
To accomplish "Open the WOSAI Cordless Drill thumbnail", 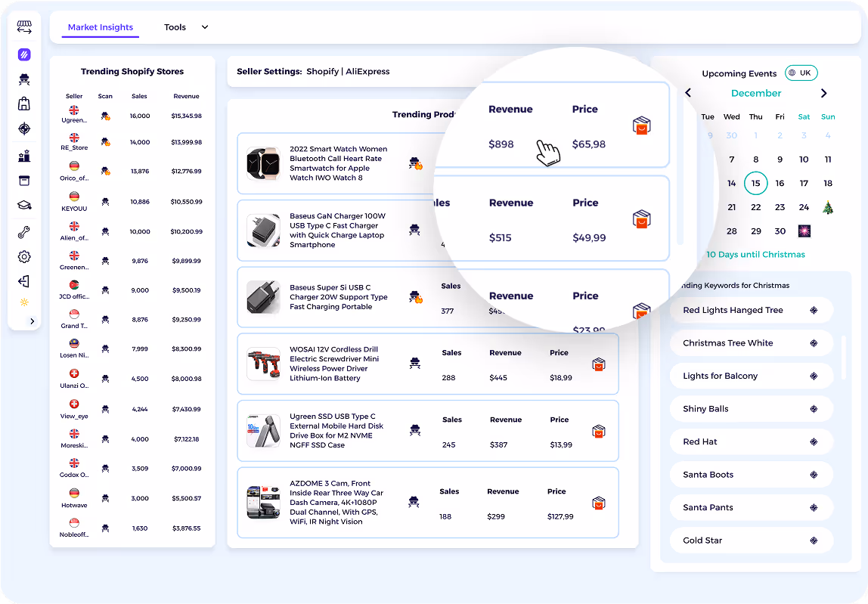I will [x=263, y=364].
